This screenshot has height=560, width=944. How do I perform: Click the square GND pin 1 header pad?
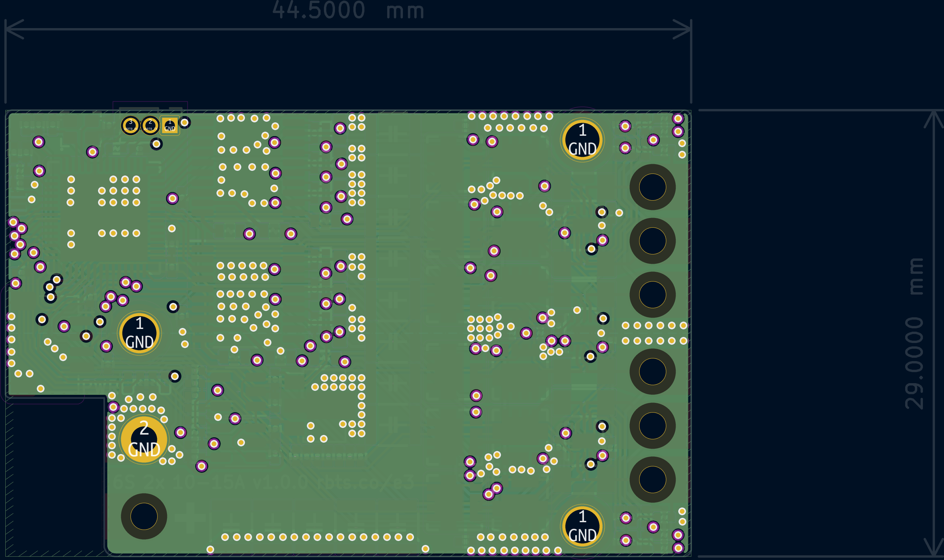pyautogui.click(x=170, y=125)
